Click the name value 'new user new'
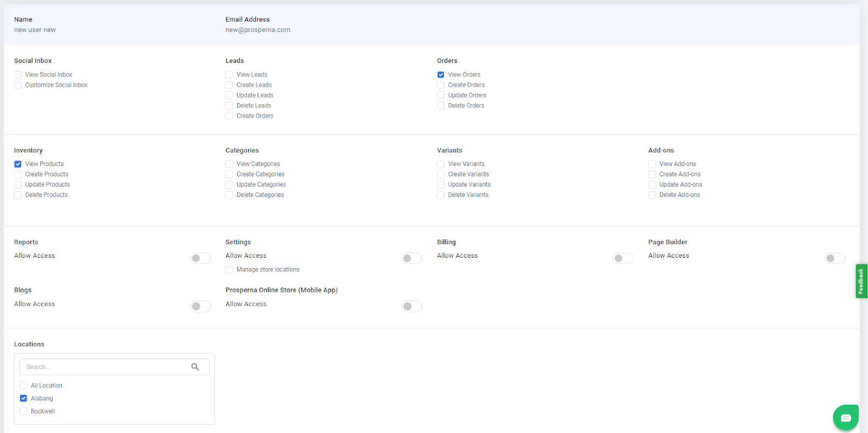Viewport: 868px width, 433px height. click(x=35, y=30)
